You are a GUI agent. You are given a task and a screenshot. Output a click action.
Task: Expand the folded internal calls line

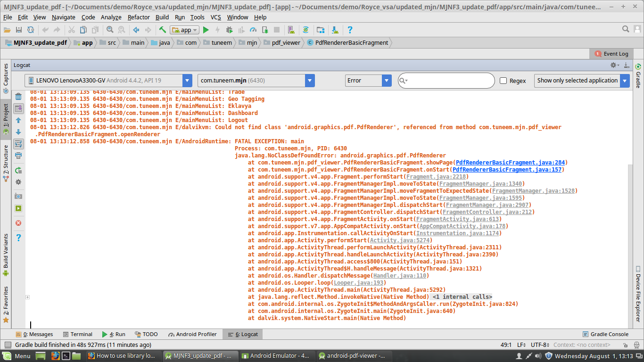coord(28,297)
